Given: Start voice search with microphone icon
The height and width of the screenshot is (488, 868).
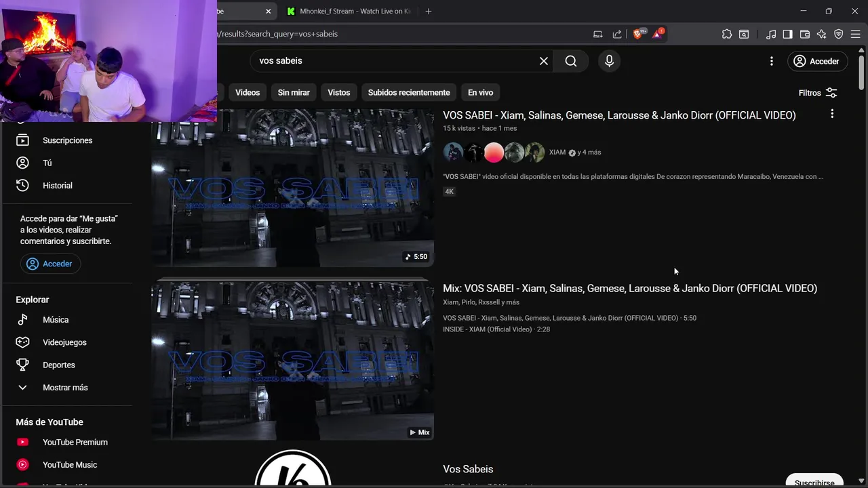Looking at the screenshot, I should click(x=609, y=61).
